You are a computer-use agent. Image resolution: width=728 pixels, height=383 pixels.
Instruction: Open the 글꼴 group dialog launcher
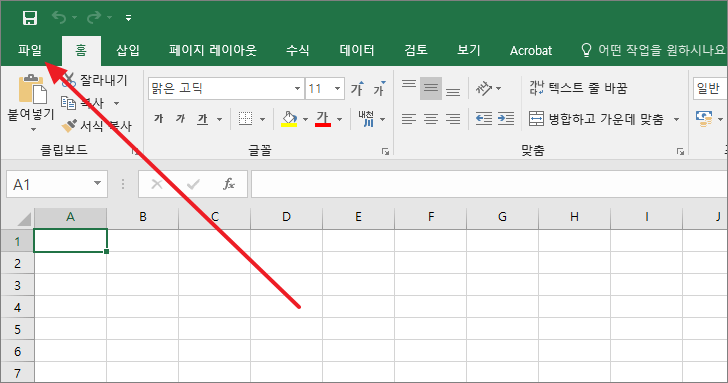point(385,151)
